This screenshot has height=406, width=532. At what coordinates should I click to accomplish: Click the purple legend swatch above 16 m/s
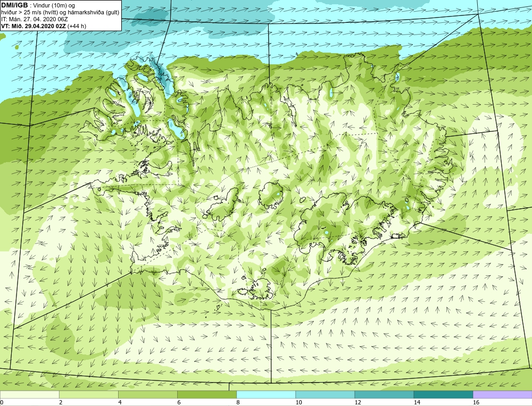coord(503,394)
